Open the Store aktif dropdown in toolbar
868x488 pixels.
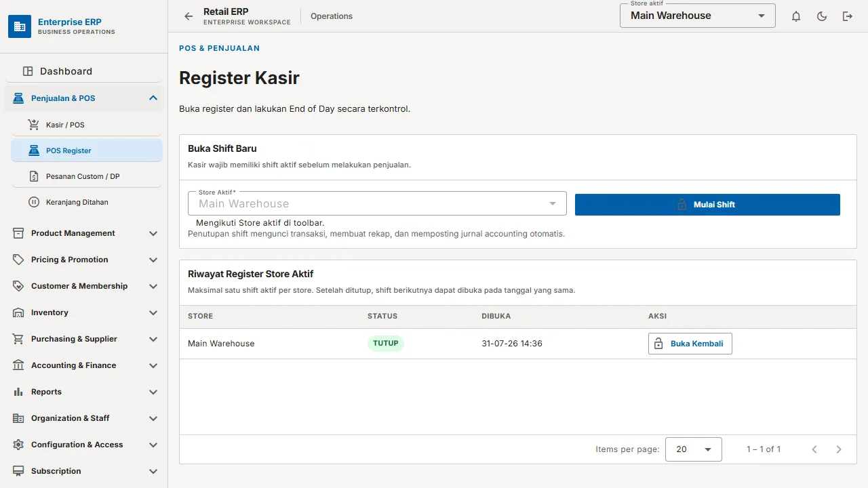coord(697,16)
